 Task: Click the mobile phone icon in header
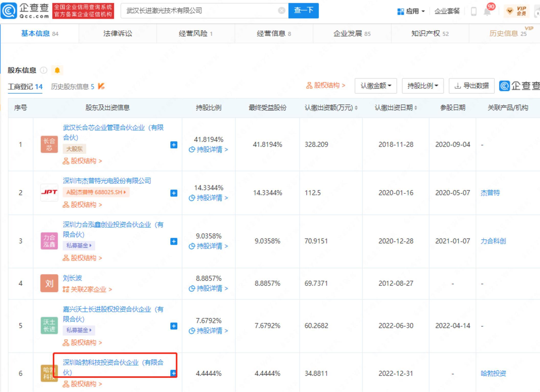click(x=474, y=11)
